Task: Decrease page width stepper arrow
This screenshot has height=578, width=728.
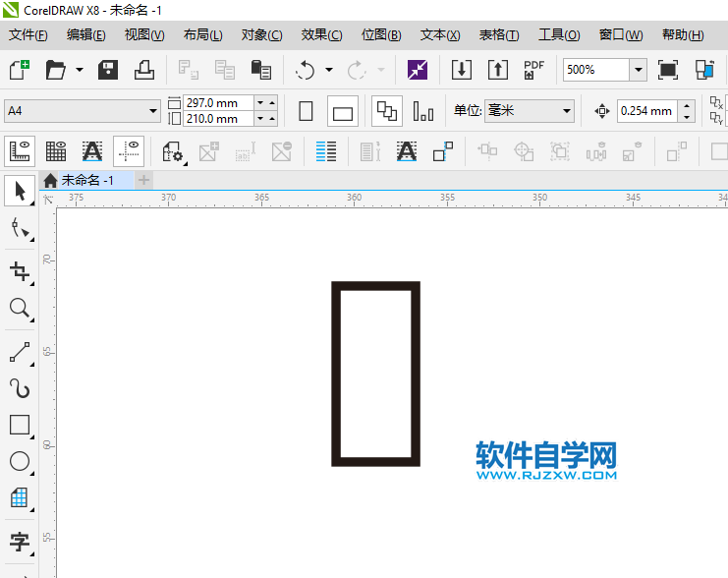Action: point(260,102)
